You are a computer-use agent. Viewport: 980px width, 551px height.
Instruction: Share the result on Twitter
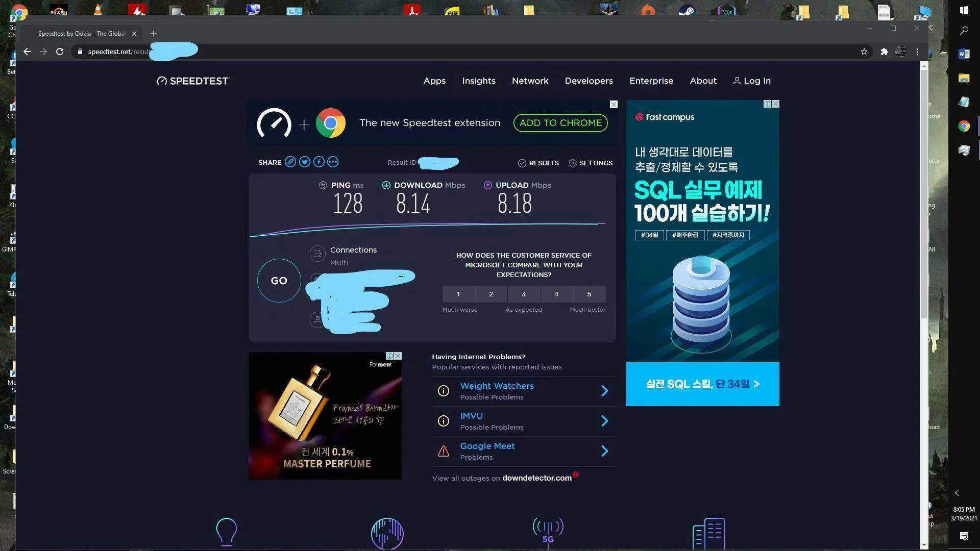tap(305, 162)
